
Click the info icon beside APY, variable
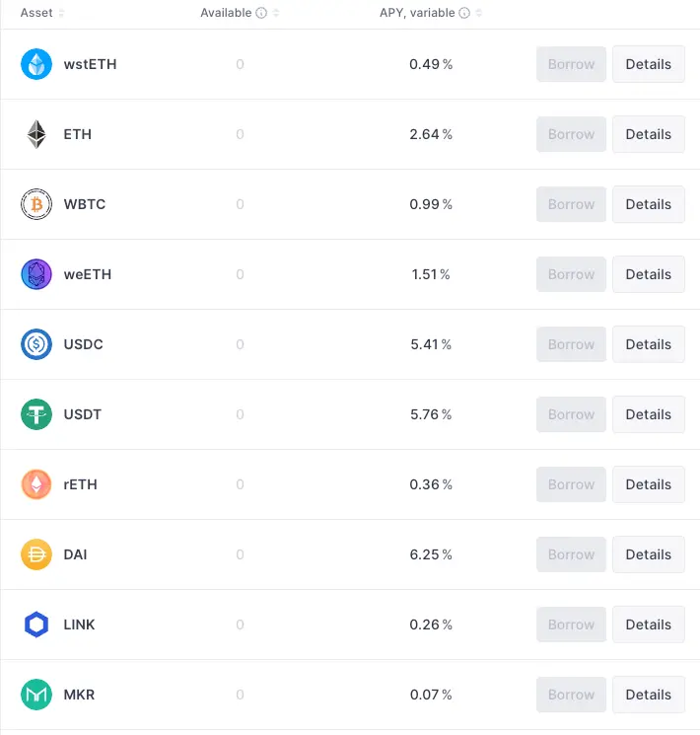coord(464,13)
